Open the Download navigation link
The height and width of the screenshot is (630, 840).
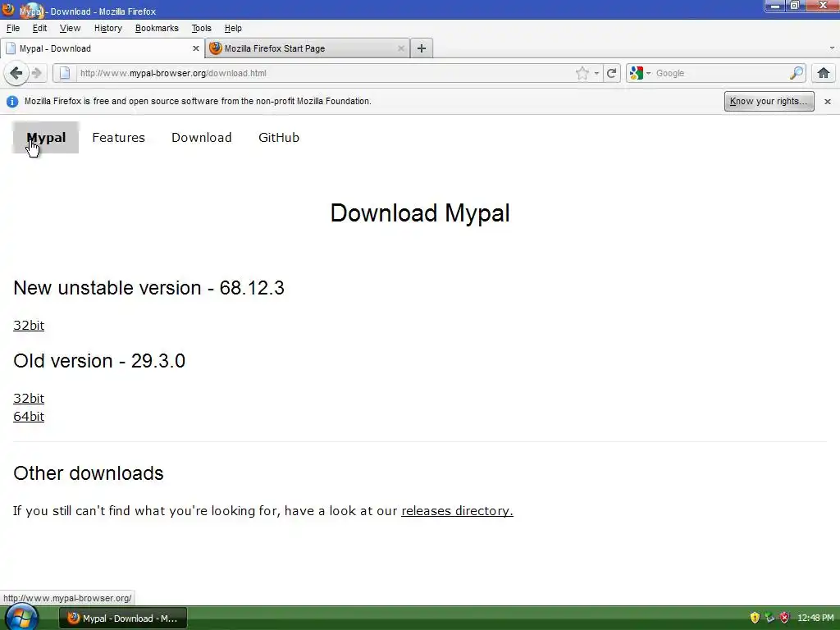[202, 138]
